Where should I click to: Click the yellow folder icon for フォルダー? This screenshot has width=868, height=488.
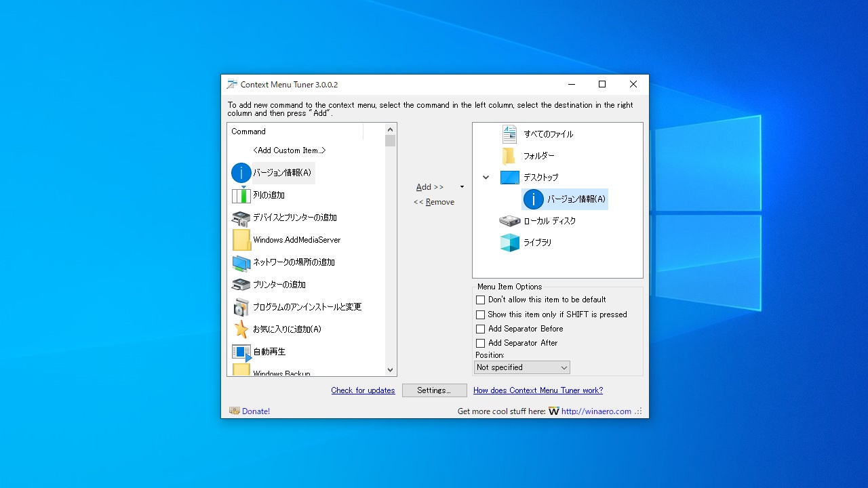pos(509,156)
